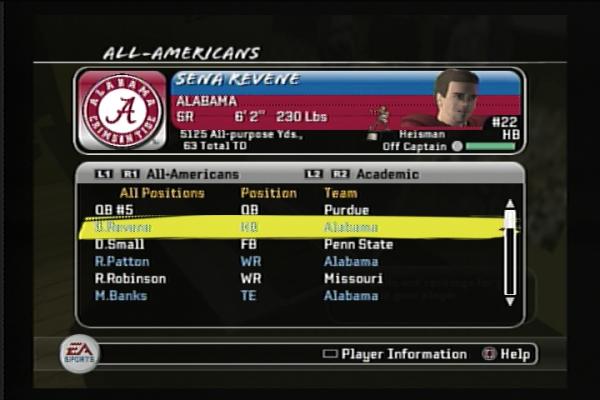Click the green Off Captain rating bar
Image resolution: width=600 pixels, height=400 pixels.
coord(491,146)
